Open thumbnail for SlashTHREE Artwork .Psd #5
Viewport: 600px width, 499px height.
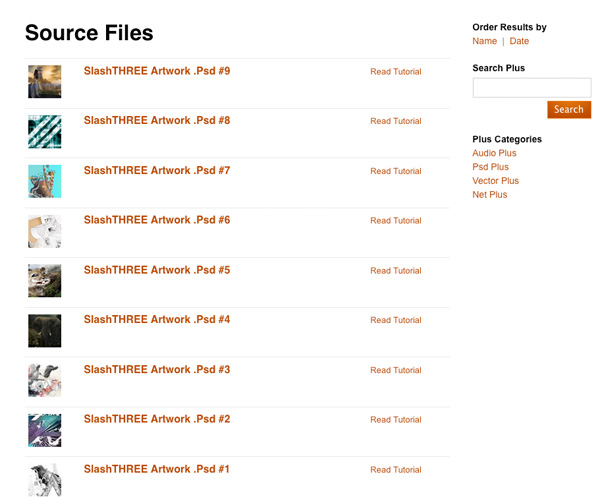point(44,280)
